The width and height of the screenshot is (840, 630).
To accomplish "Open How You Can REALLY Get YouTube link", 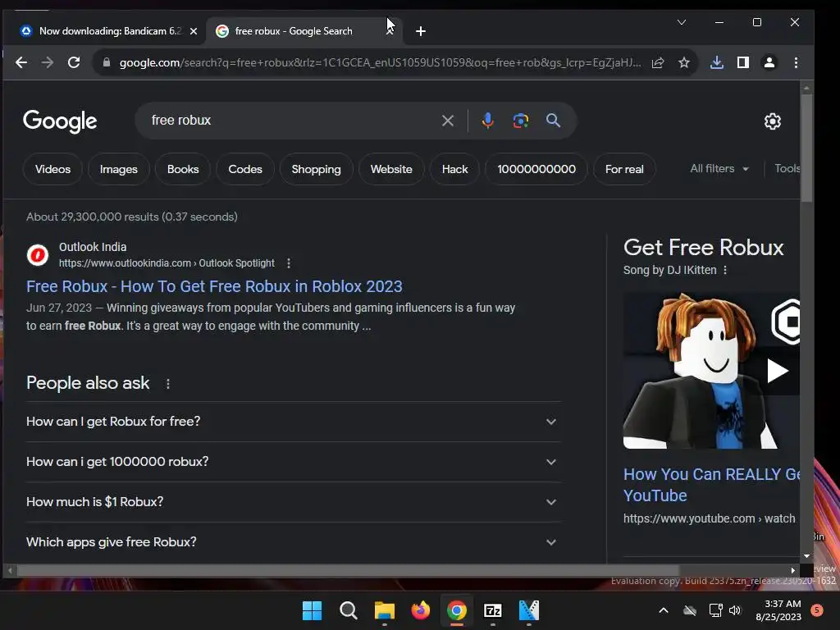I will coord(711,485).
